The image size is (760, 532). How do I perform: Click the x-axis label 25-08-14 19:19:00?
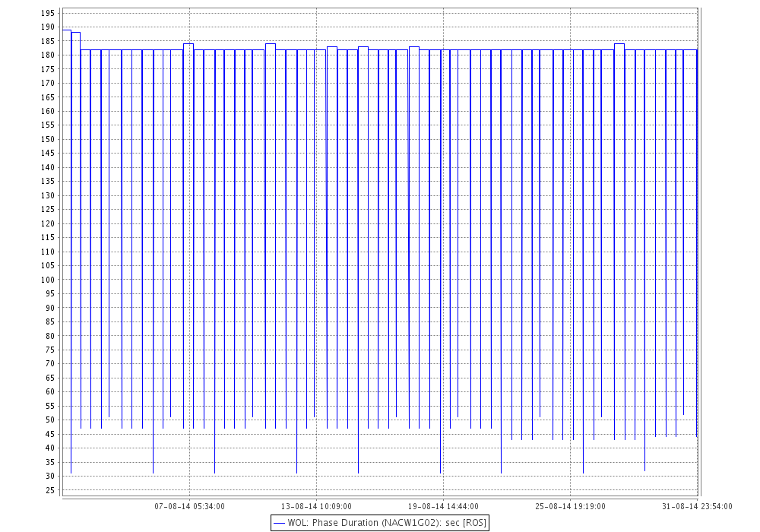click(571, 506)
